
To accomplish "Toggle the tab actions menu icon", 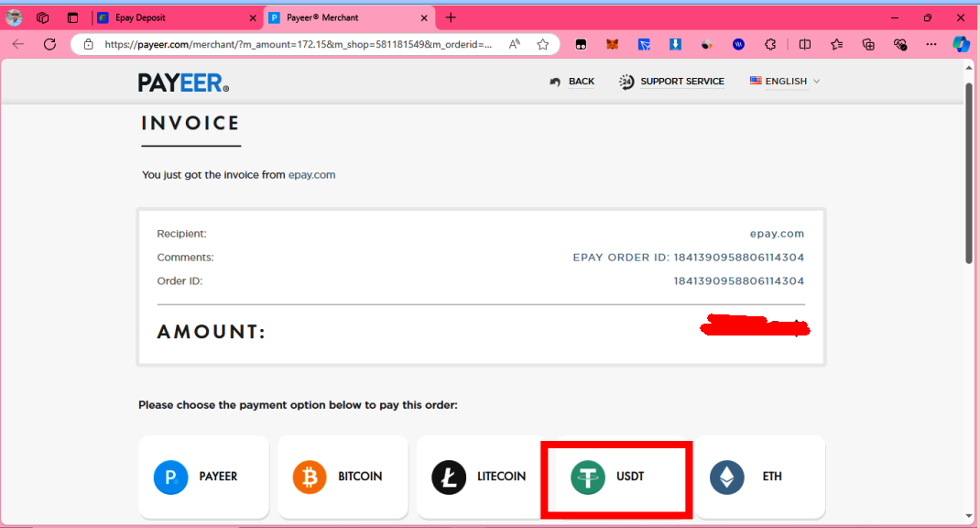I will (72, 17).
